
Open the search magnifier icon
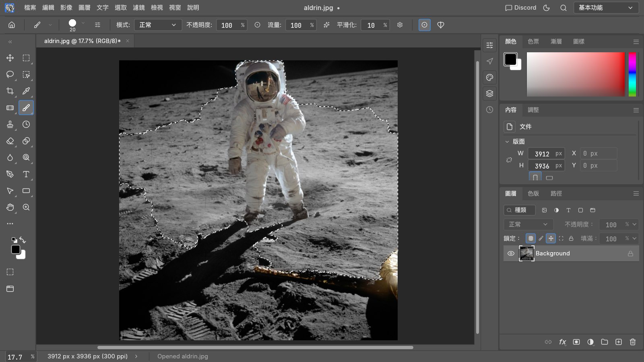coord(563,8)
